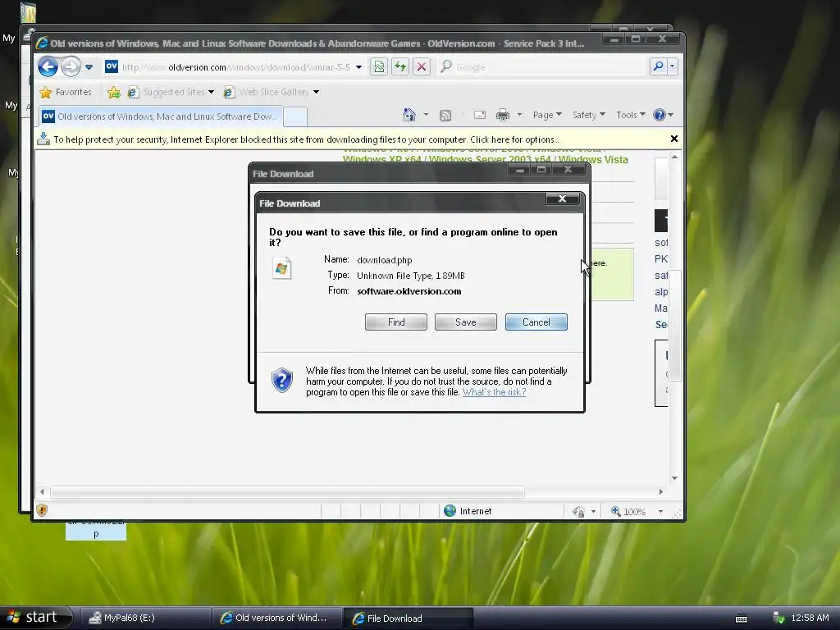Open the Favorites star button
The width and height of the screenshot is (840, 630).
coord(66,92)
